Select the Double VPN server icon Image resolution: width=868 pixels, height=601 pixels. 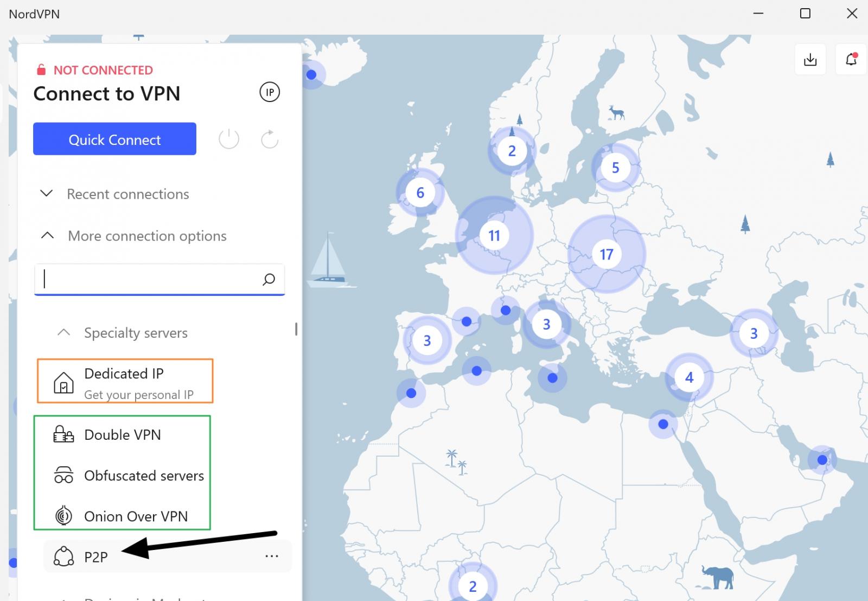63,434
